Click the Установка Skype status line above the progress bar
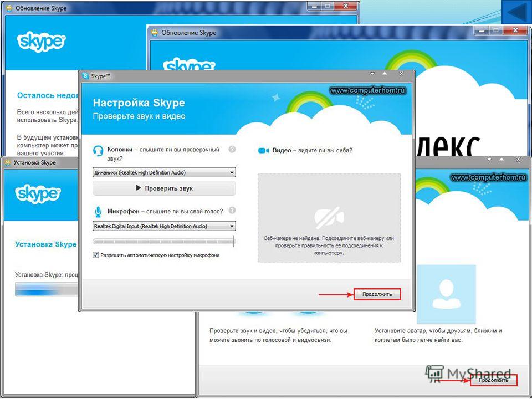 point(47,275)
